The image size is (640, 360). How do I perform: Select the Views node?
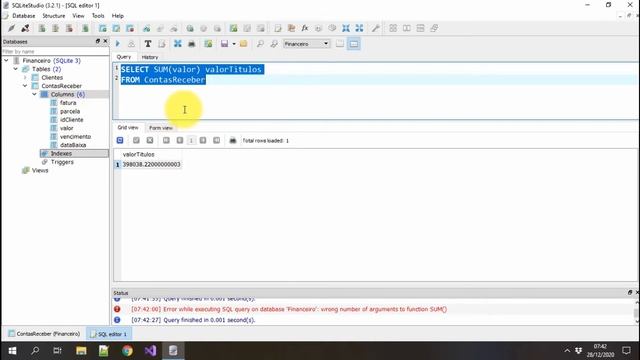point(40,171)
